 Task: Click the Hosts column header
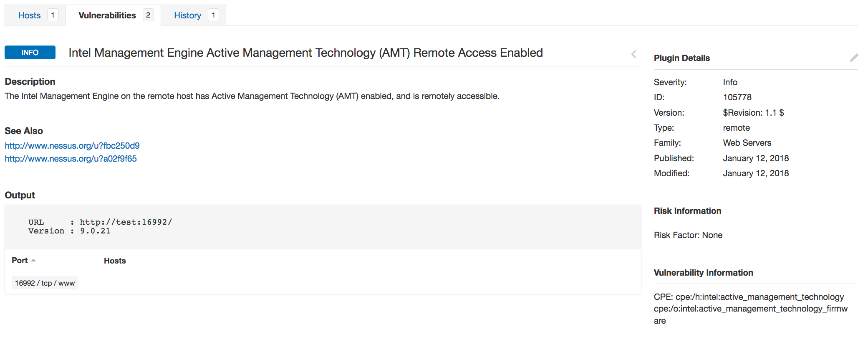coord(115,261)
